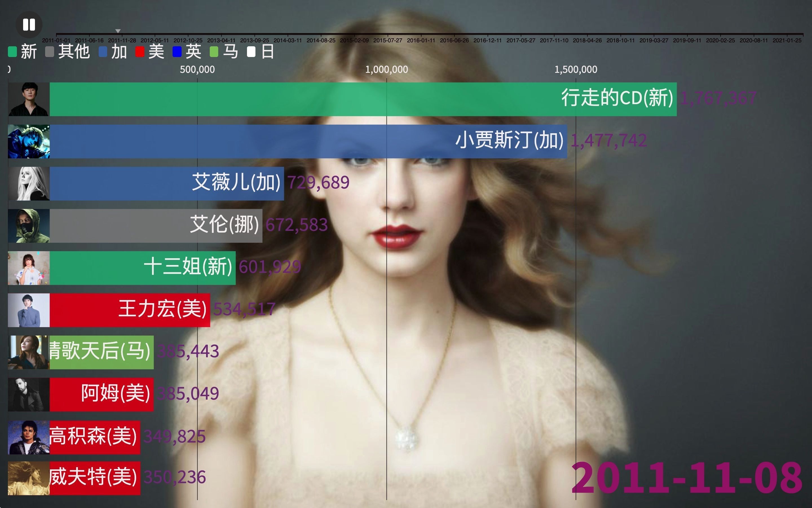The image size is (812, 508).
Task: Click the 2011-11-08 date label
Action: tap(687, 478)
